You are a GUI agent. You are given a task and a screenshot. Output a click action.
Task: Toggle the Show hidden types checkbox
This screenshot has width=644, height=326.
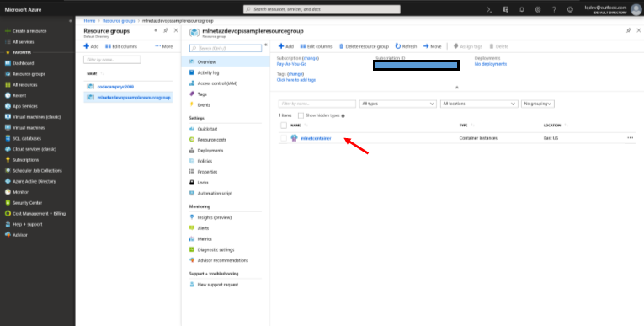click(x=301, y=116)
